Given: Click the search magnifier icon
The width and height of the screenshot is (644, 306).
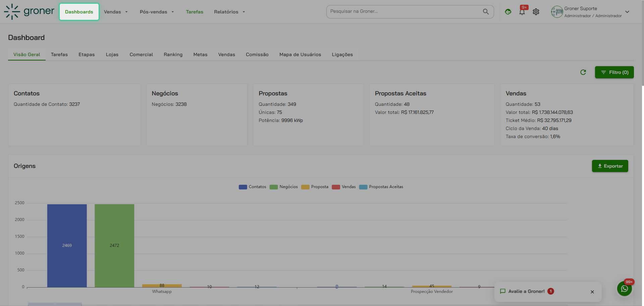Looking at the screenshot, I should click(x=486, y=11).
